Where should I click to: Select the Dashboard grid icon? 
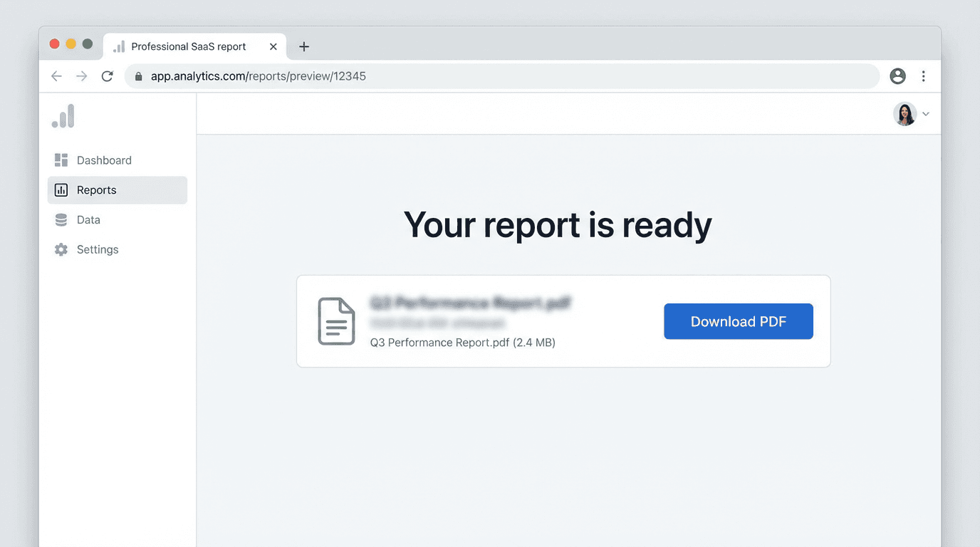point(61,160)
